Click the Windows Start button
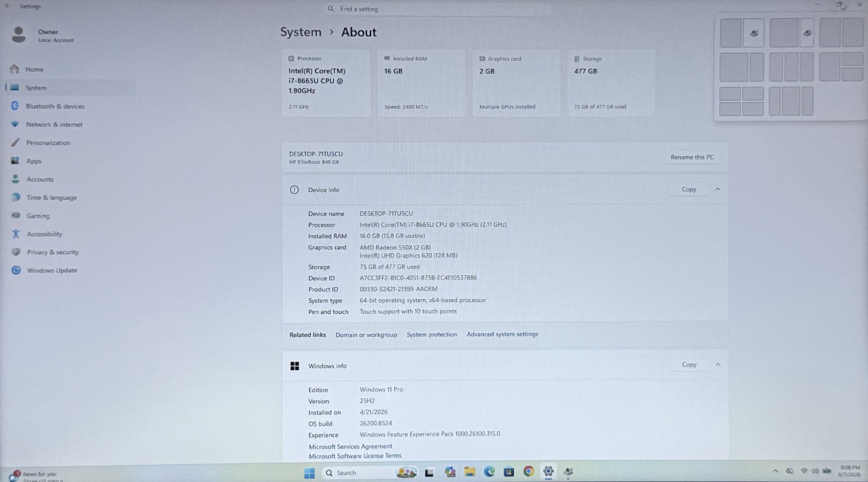The width and height of the screenshot is (868, 482). pos(309,473)
